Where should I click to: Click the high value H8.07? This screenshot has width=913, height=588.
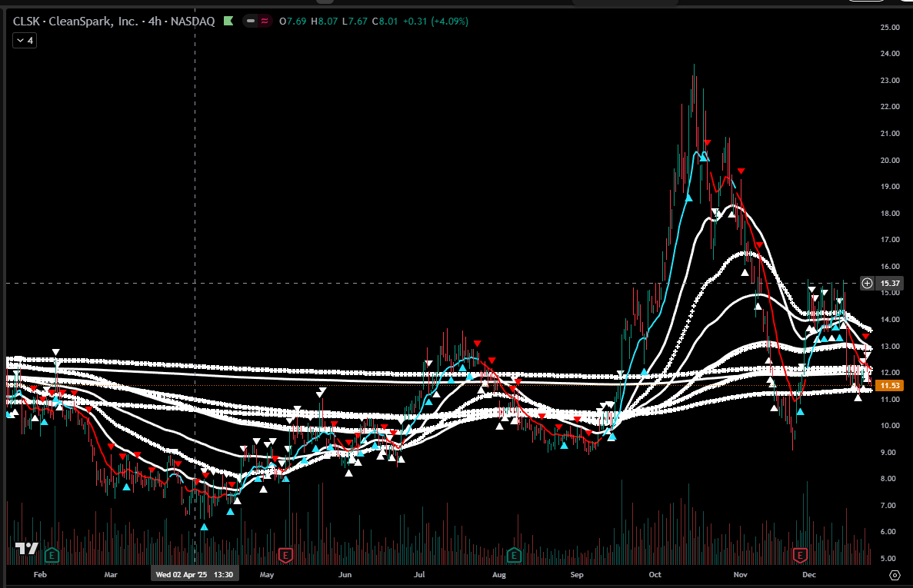(324, 21)
